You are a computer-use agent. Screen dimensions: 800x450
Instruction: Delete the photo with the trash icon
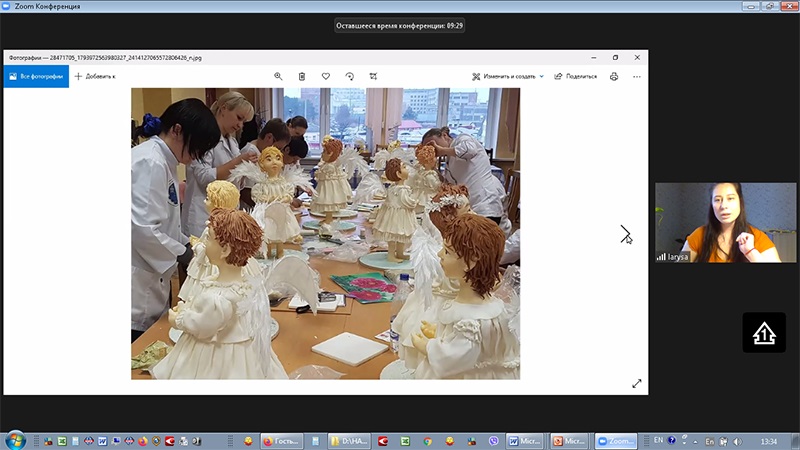pos(302,76)
